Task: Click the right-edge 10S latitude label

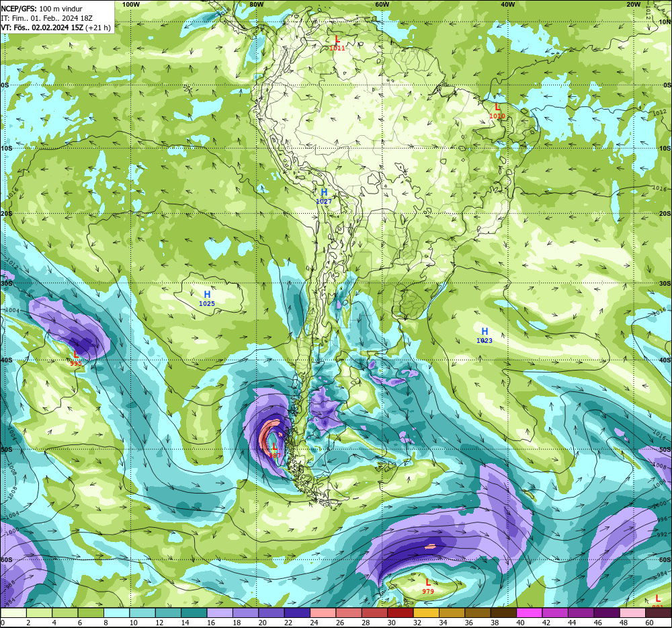Action: click(665, 149)
